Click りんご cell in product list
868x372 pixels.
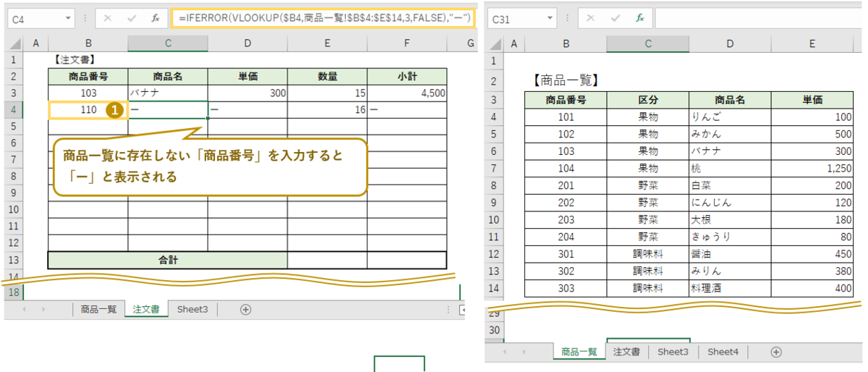coord(730,117)
